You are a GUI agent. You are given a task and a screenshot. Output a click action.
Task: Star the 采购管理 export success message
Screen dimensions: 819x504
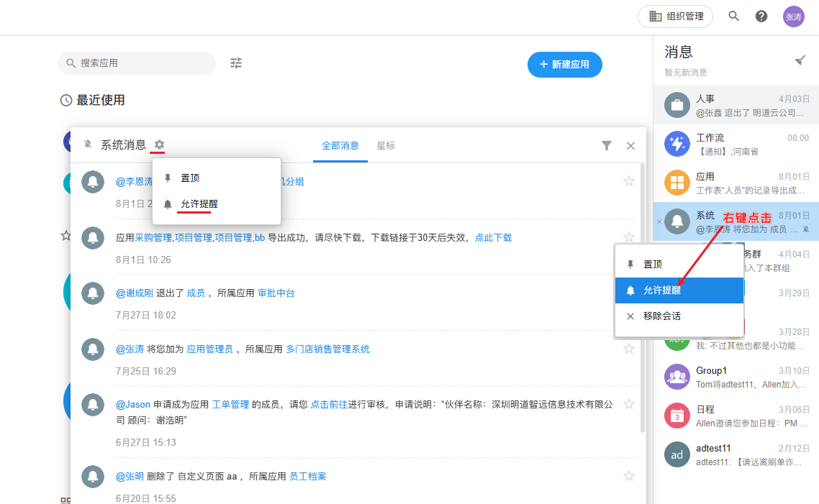click(628, 237)
